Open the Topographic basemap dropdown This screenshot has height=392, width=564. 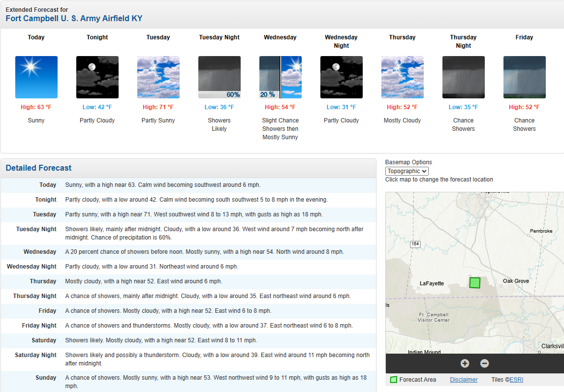[407, 171]
